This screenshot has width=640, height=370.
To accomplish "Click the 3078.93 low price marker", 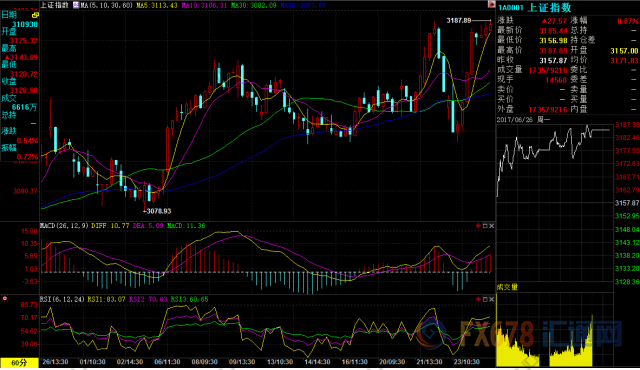I will (x=159, y=211).
